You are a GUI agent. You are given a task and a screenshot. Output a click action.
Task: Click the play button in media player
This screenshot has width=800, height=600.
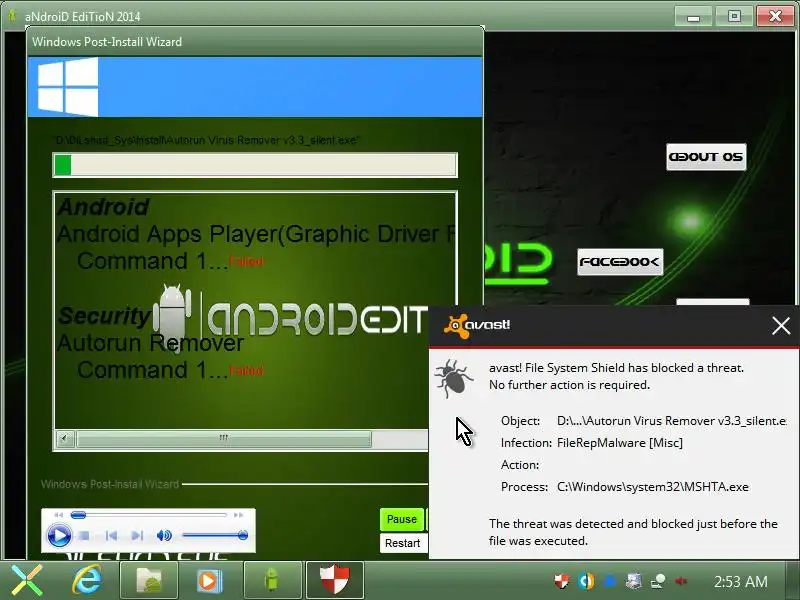[59, 536]
